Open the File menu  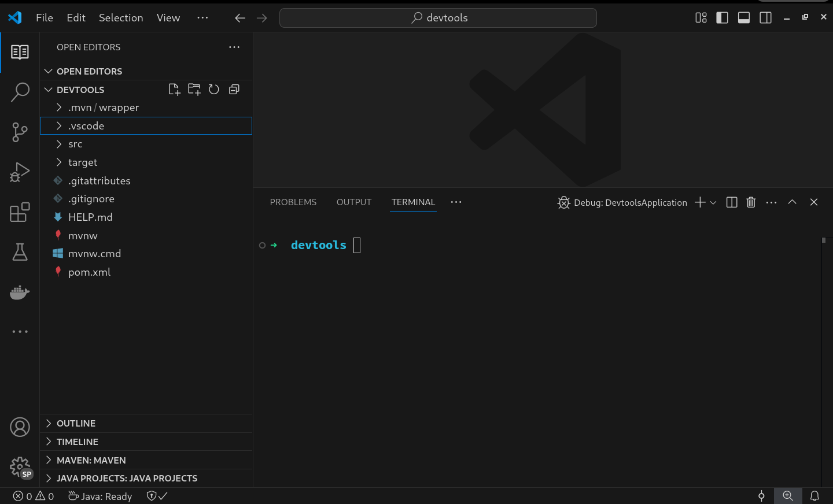tap(45, 18)
